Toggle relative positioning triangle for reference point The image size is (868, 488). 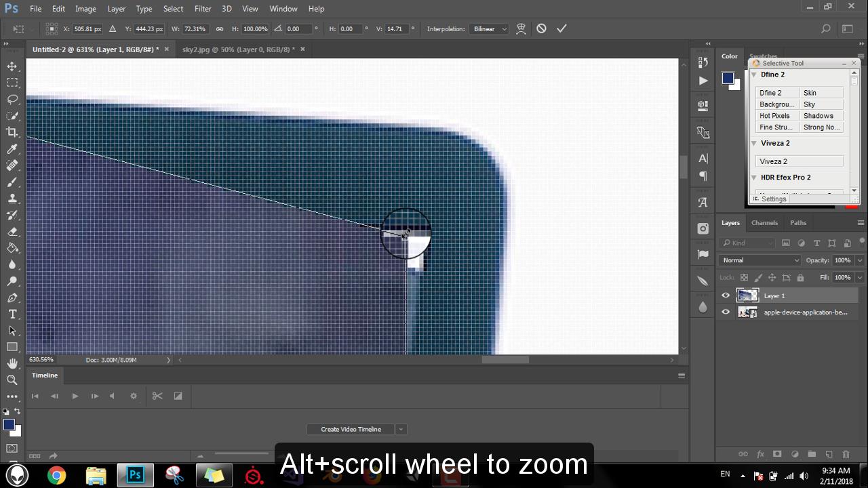pos(113,29)
